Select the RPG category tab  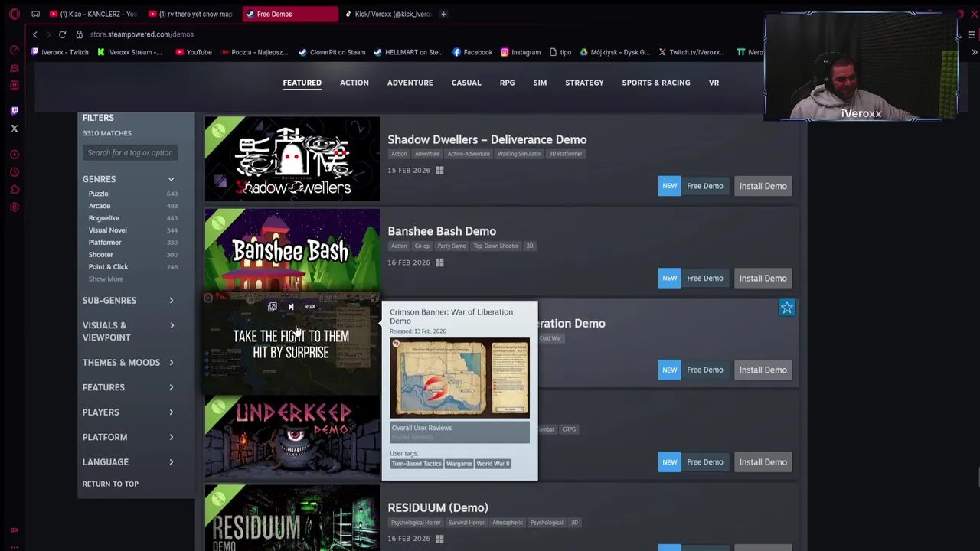(x=507, y=83)
